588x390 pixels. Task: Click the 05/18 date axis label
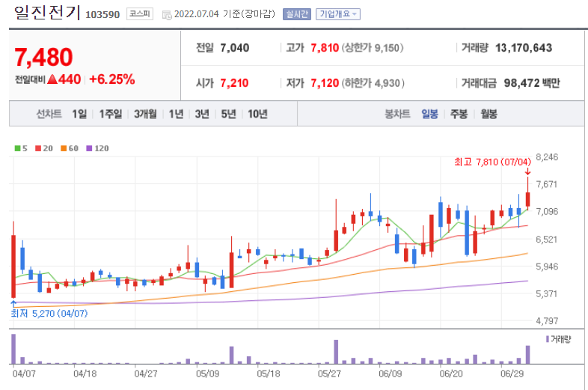[268, 374]
